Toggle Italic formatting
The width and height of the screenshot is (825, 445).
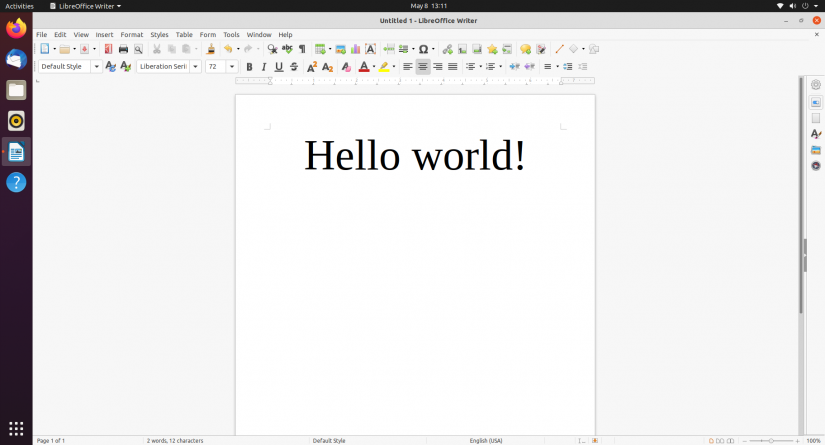(264, 67)
